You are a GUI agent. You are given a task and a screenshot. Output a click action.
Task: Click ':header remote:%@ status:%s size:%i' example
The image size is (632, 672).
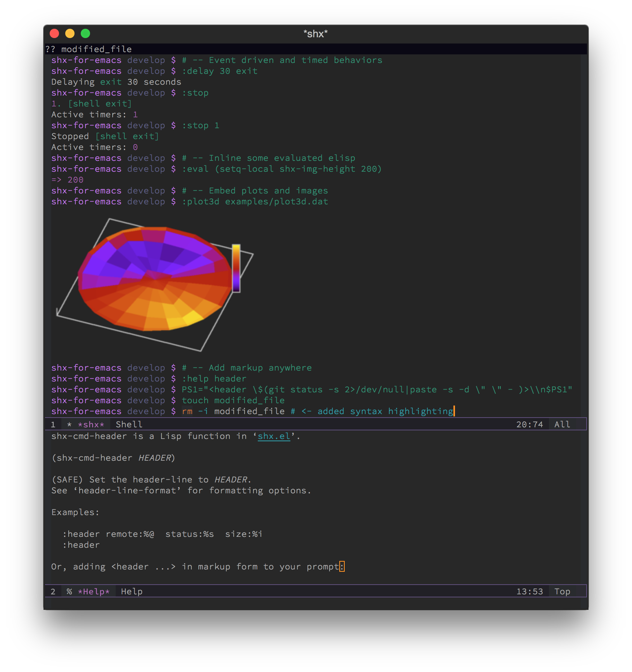162,534
